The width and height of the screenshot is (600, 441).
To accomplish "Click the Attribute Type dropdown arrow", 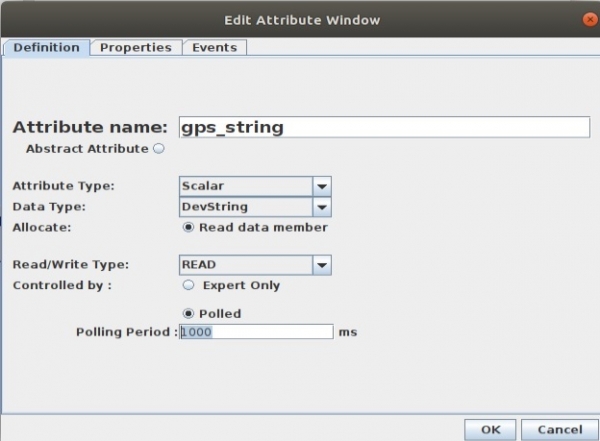I will (x=321, y=186).
